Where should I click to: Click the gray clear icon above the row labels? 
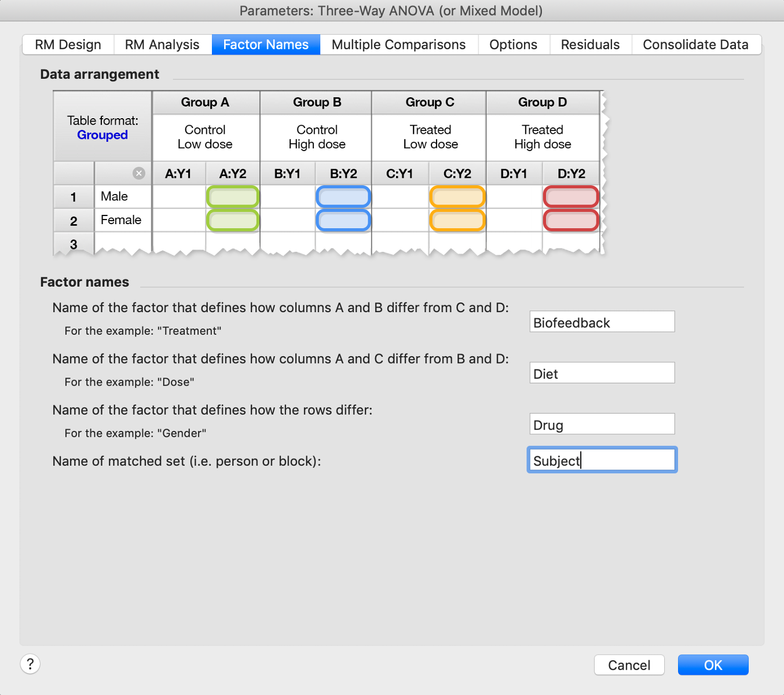(x=138, y=173)
